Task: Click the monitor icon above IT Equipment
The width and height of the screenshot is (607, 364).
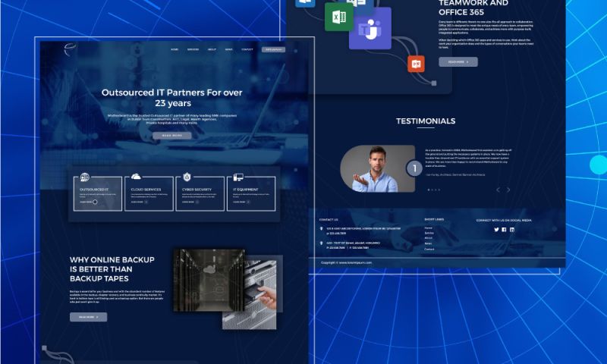Action: click(x=237, y=177)
